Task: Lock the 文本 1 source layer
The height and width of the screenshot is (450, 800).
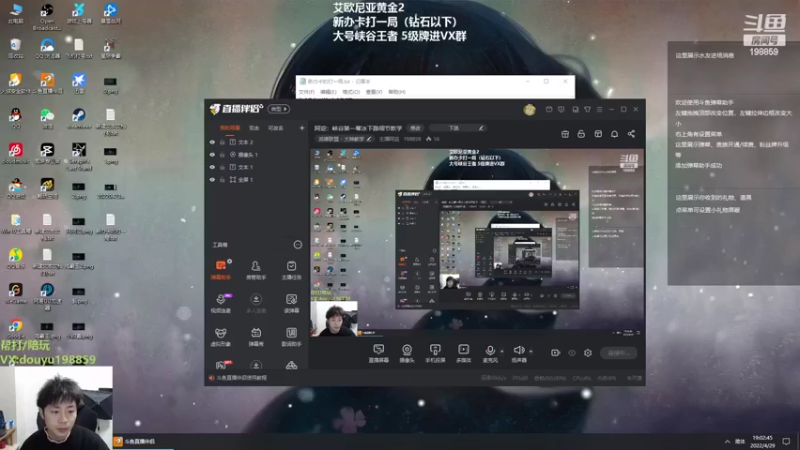Action: pos(222,167)
